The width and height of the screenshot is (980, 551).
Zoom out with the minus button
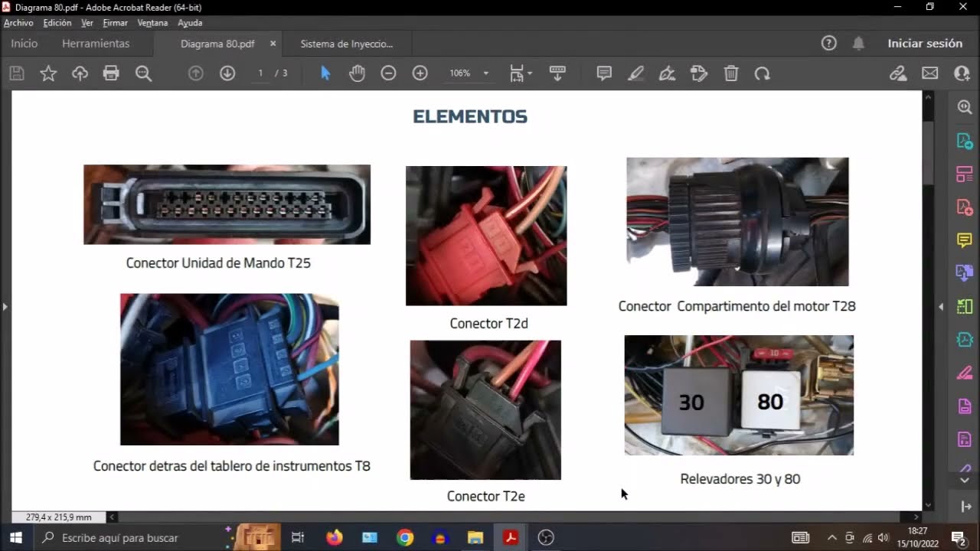(388, 73)
